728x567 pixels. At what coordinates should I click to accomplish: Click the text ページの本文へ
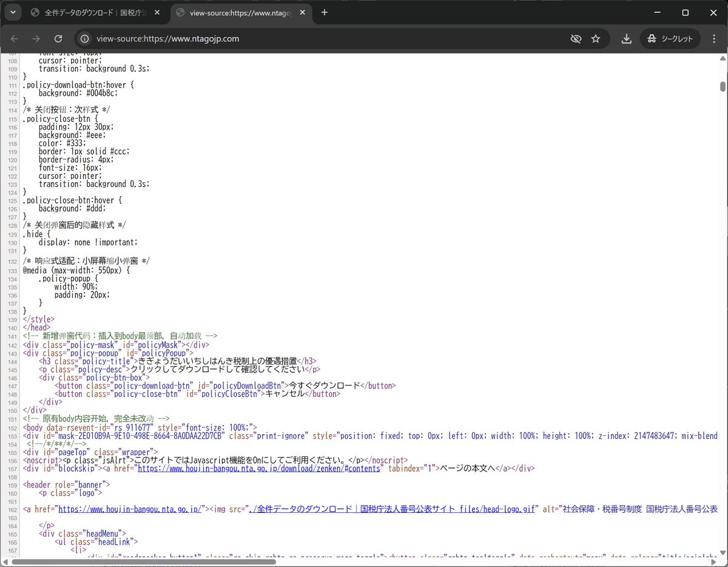click(468, 469)
